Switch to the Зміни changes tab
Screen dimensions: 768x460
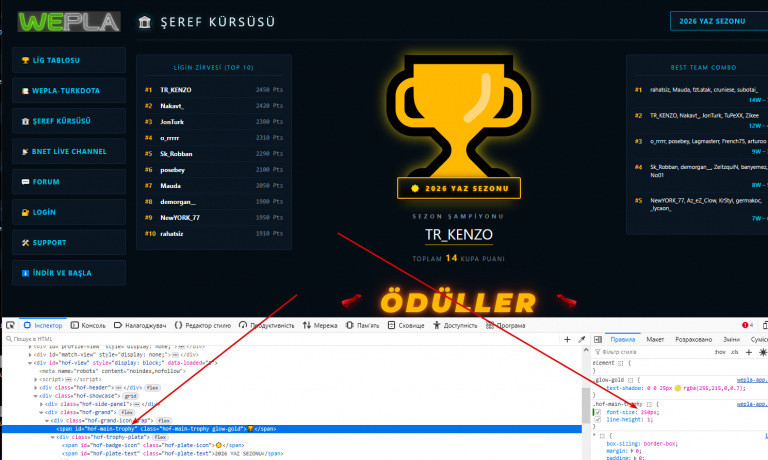click(x=732, y=339)
